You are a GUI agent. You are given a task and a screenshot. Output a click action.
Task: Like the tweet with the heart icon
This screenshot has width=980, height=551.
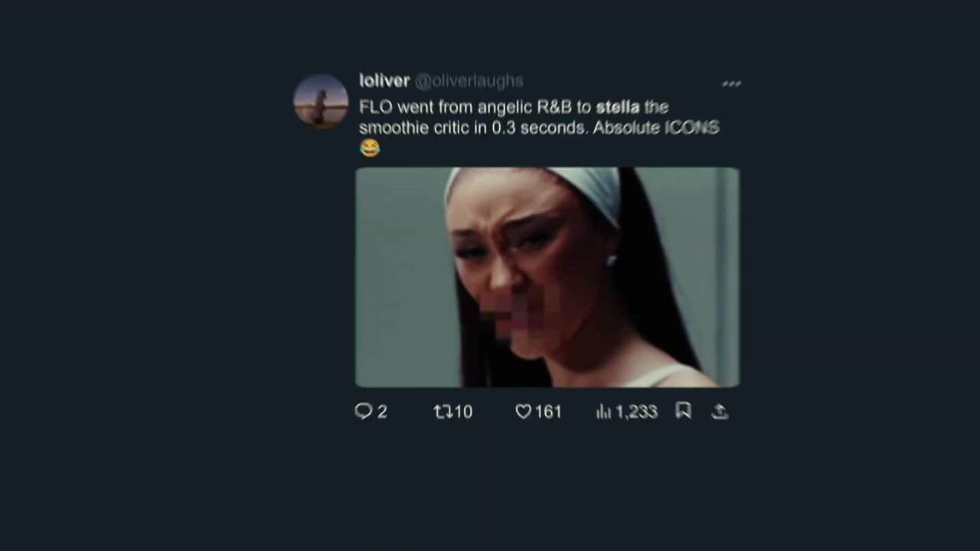tap(524, 412)
